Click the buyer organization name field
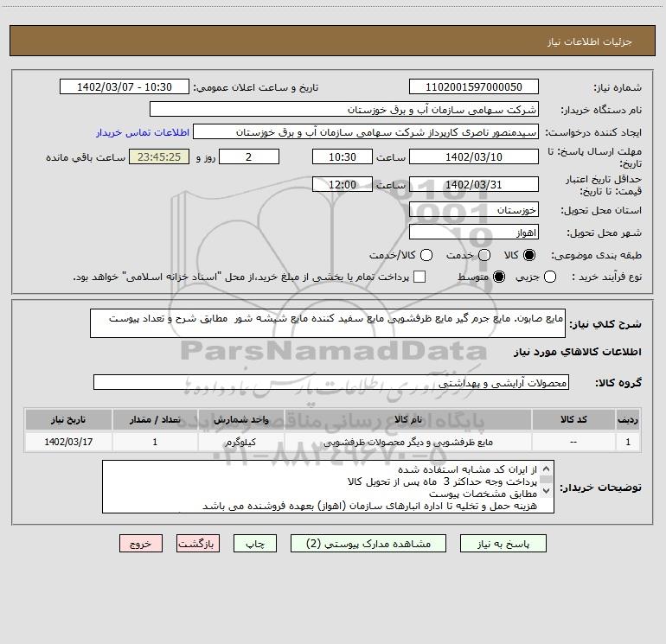Image resolution: width=666 pixels, height=644 pixels. point(344,109)
